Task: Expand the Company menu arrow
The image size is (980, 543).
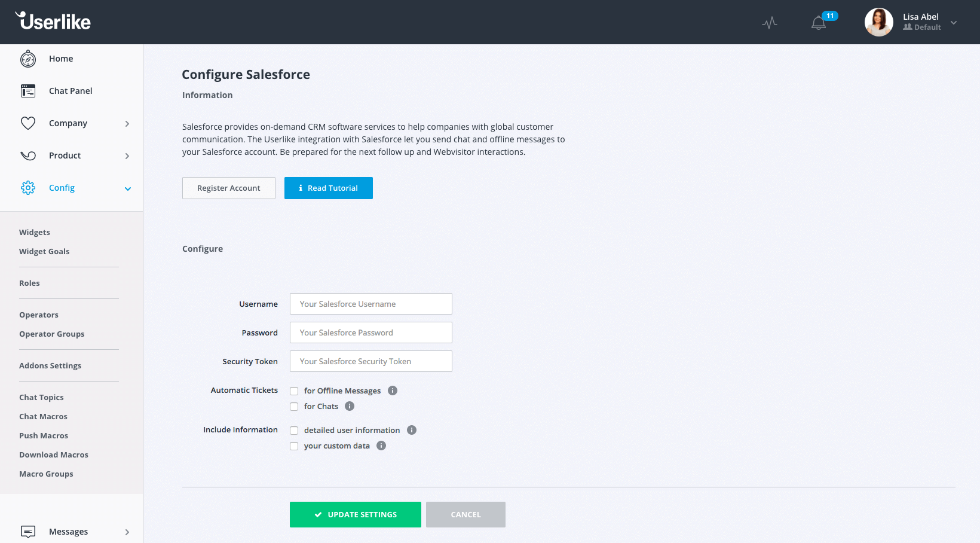Action: (127, 124)
